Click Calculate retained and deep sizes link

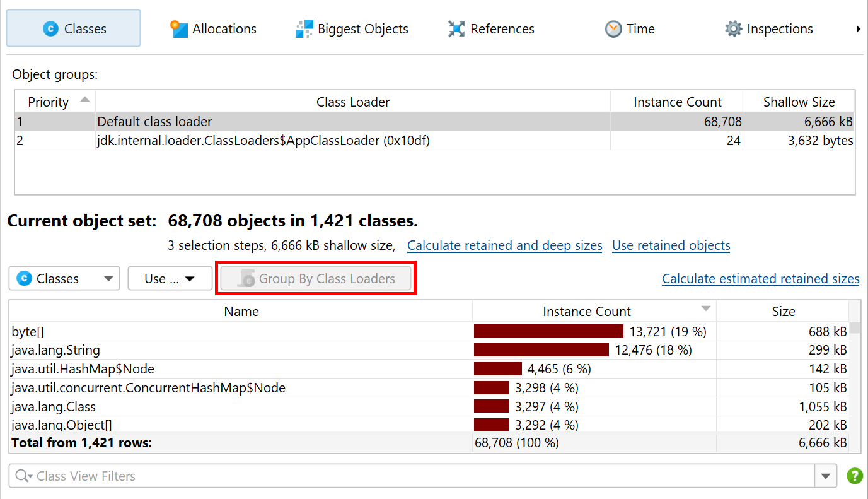click(505, 245)
